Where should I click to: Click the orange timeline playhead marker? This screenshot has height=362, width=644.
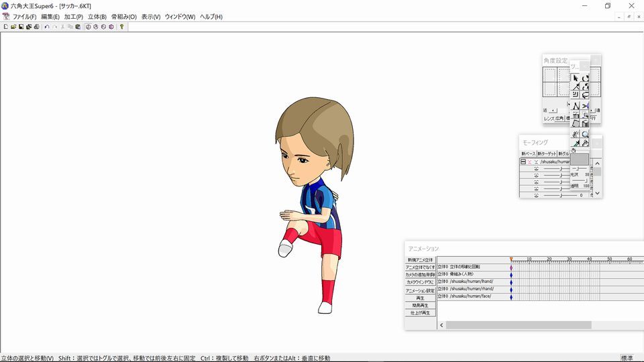pos(511,259)
